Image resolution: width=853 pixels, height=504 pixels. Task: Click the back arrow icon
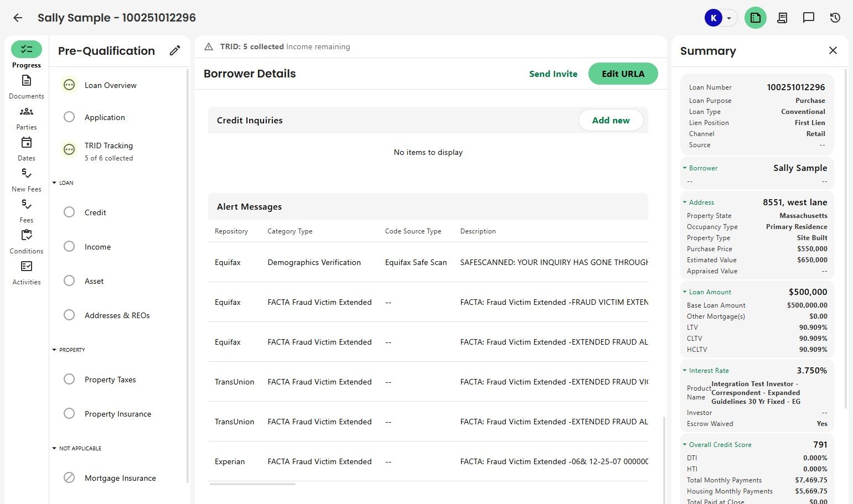18,18
